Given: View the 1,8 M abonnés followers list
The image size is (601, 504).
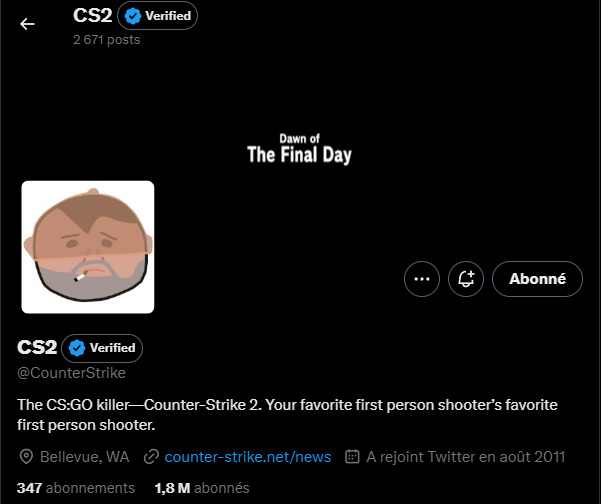Looking at the screenshot, I should [202, 488].
